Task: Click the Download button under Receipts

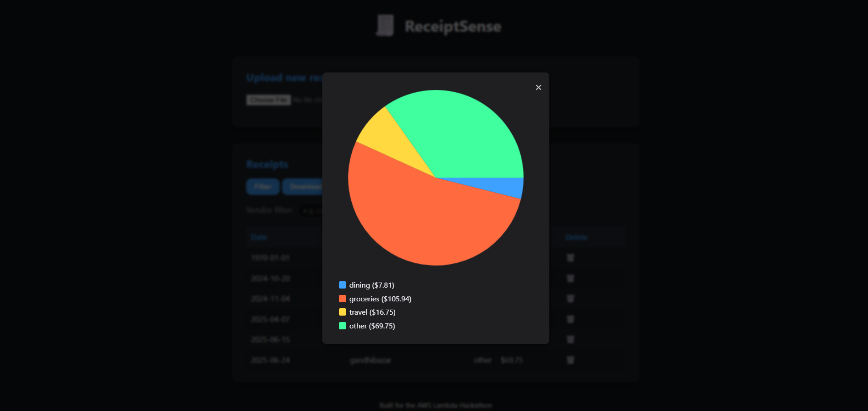Action: click(x=303, y=187)
